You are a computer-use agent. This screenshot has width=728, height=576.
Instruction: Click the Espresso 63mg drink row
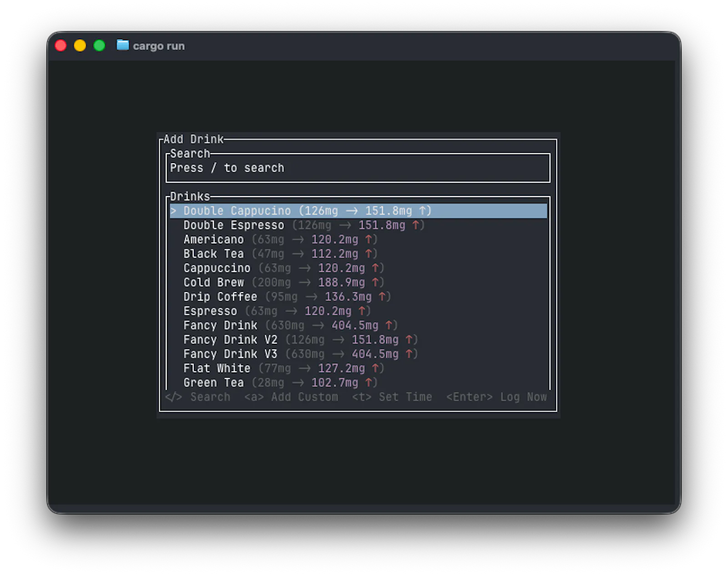point(358,311)
